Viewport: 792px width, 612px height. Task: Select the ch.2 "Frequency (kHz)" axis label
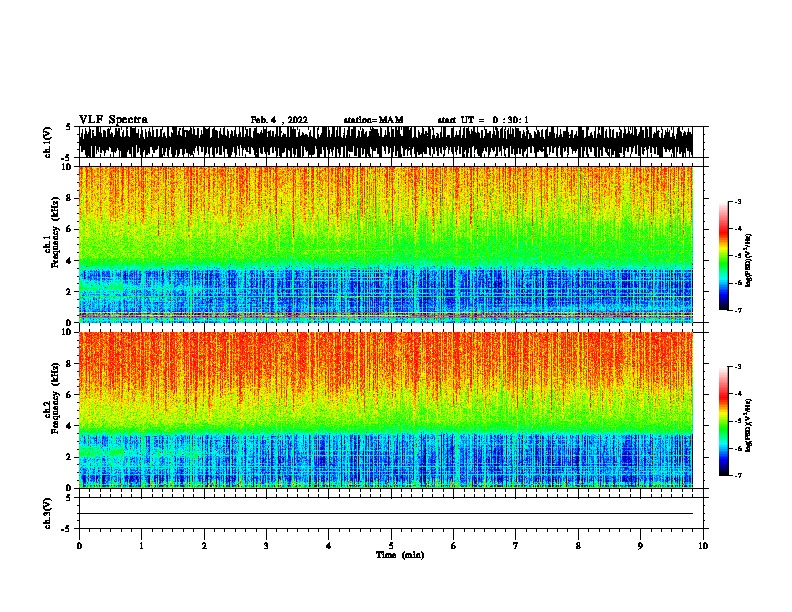[x=56, y=398]
